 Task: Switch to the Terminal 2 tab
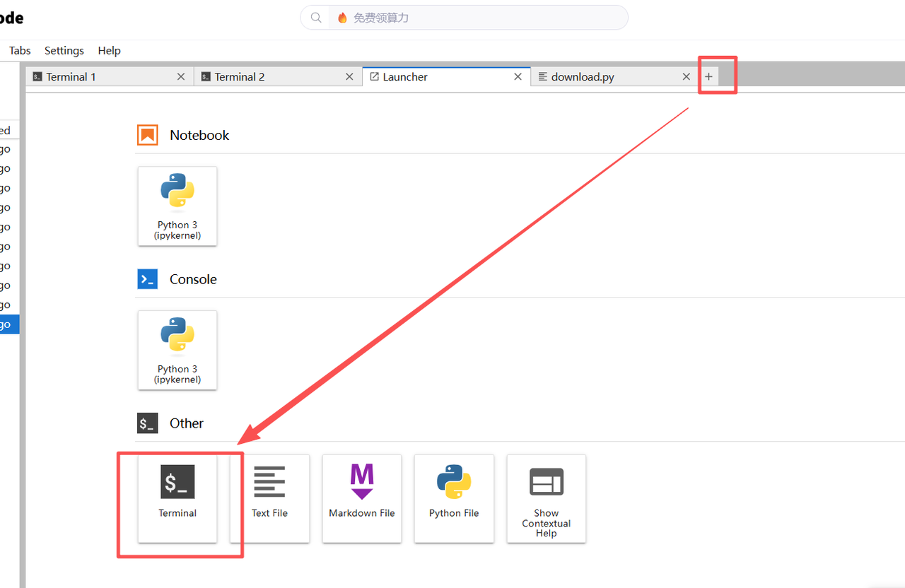278,76
